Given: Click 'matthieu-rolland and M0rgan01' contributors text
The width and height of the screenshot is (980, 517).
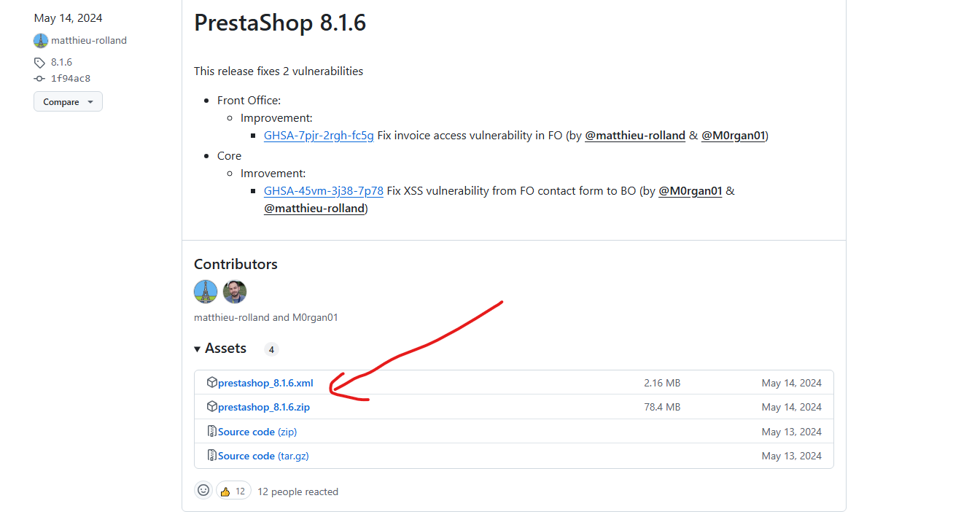Looking at the screenshot, I should click(x=266, y=317).
